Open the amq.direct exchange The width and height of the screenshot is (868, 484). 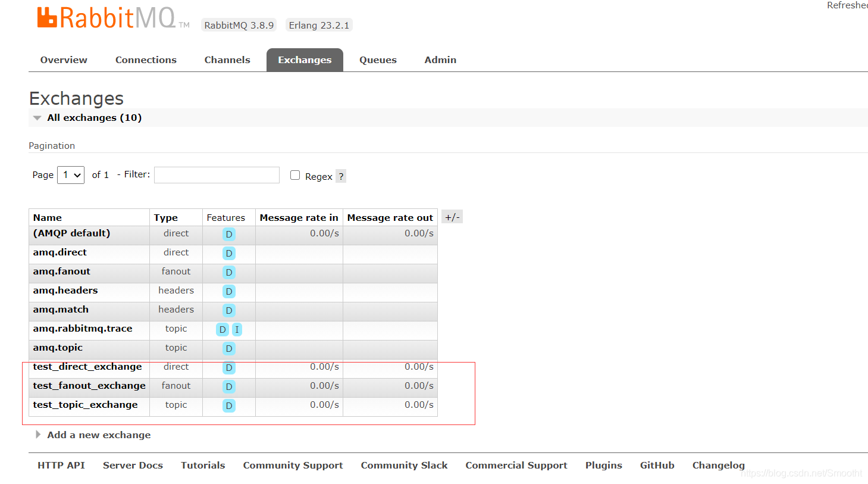pyautogui.click(x=60, y=252)
